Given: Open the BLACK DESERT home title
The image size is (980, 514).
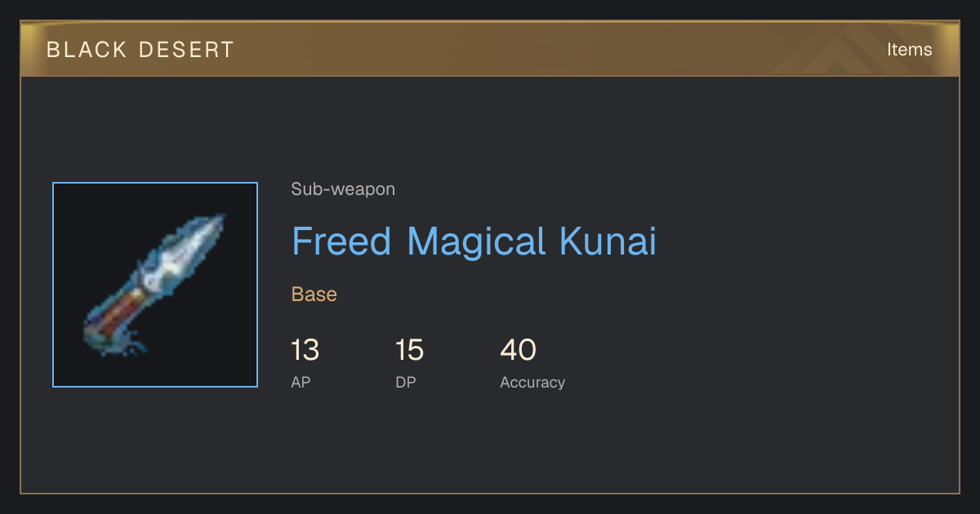Looking at the screenshot, I should coord(140,50).
